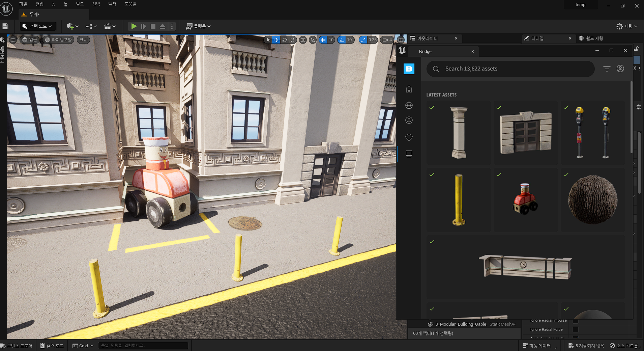The width and height of the screenshot is (644, 351).
Task: Select the building doorway asset thumbnail
Action: pyautogui.click(x=526, y=133)
